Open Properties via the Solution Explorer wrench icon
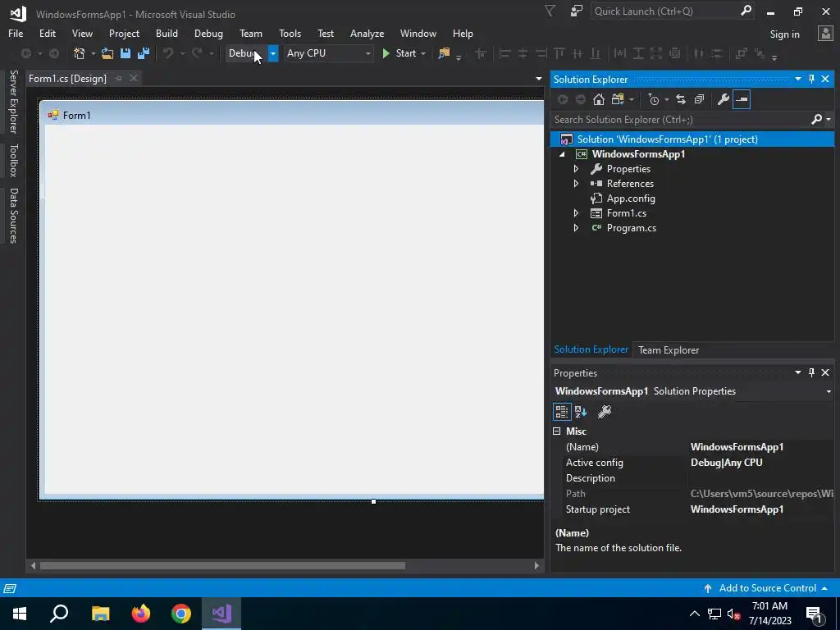Image resolution: width=840 pixels, height=630 pixels. pos(724,99)
